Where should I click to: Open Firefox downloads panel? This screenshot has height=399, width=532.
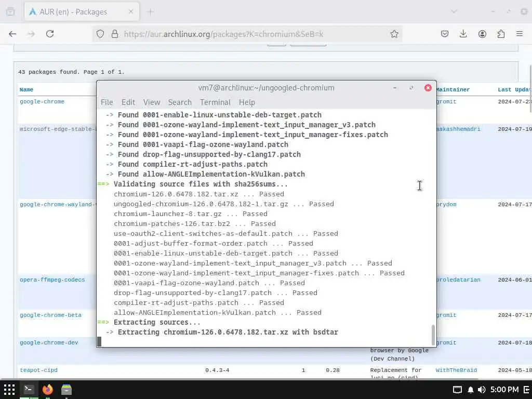tap(463, 34)
